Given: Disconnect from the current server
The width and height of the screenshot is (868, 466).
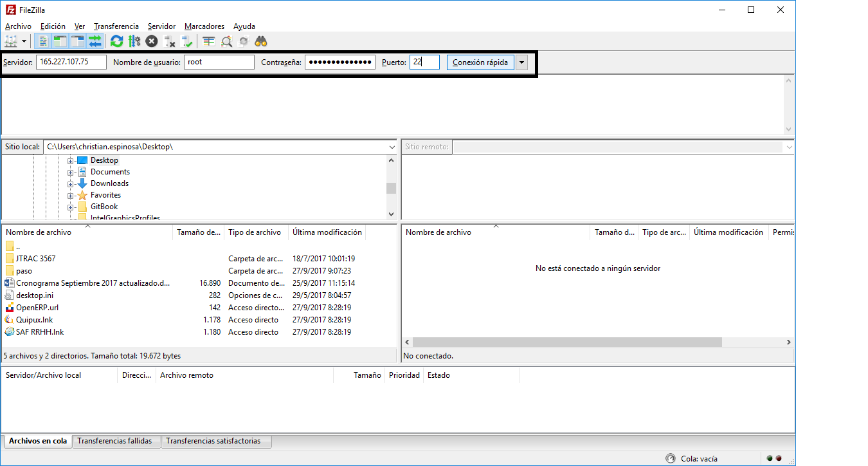Looking at the screenshot, I should pos(170,41).
